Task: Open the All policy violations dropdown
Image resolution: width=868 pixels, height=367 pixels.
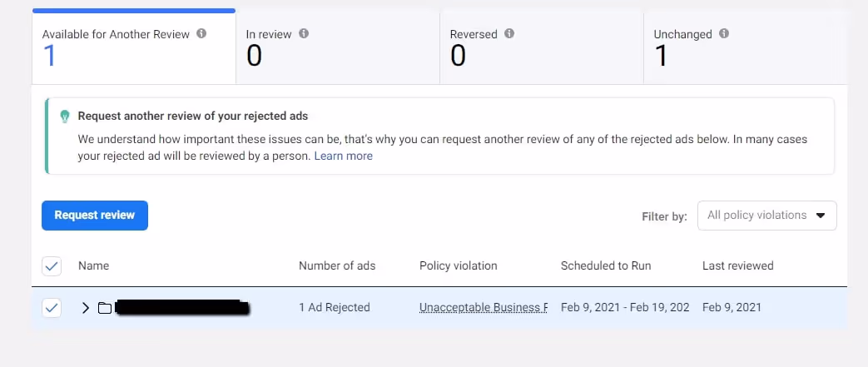Action: (767, 216)
